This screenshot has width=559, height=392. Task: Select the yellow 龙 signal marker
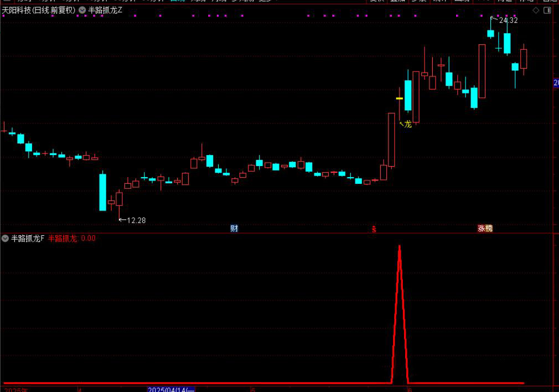click(x=407, y=124)
